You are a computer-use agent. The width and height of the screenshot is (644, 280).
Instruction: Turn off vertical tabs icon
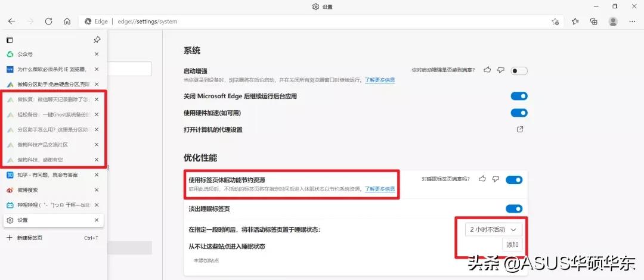pos(10,40)
